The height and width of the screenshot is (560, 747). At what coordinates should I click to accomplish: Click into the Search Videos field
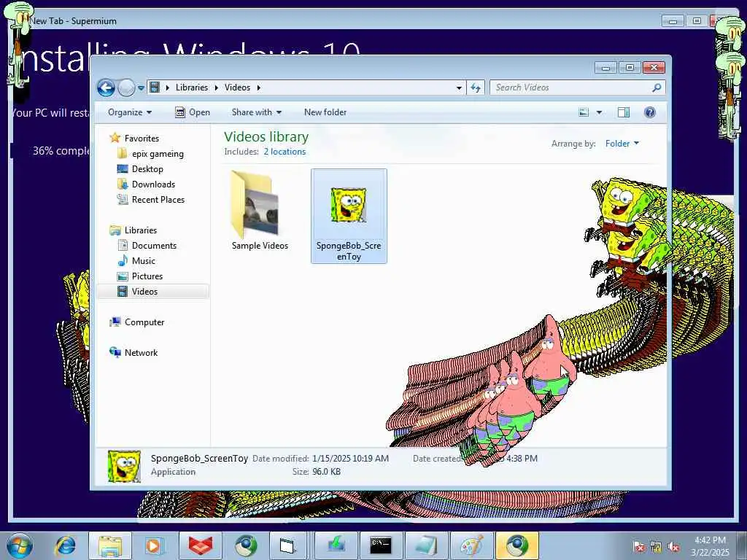[x=569, y=87]
